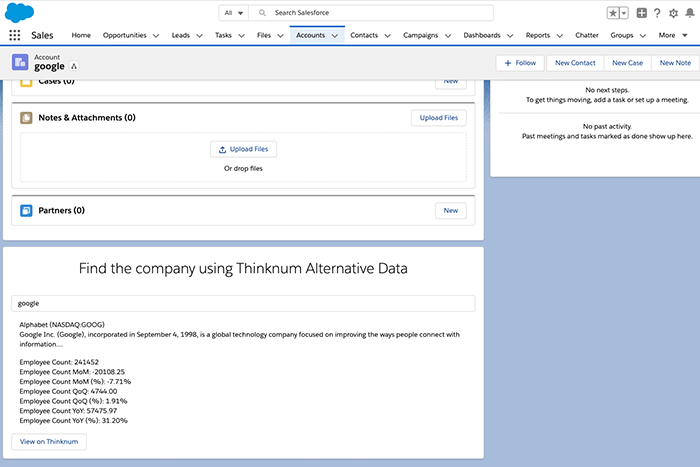Open the Help question mark icon

point(657,13)
